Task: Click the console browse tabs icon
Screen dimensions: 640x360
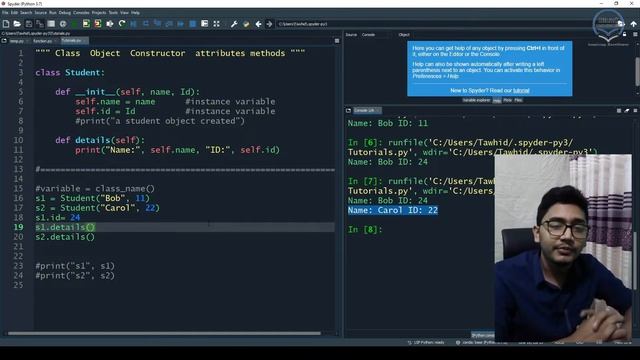Action: click(x=348, y=111)
